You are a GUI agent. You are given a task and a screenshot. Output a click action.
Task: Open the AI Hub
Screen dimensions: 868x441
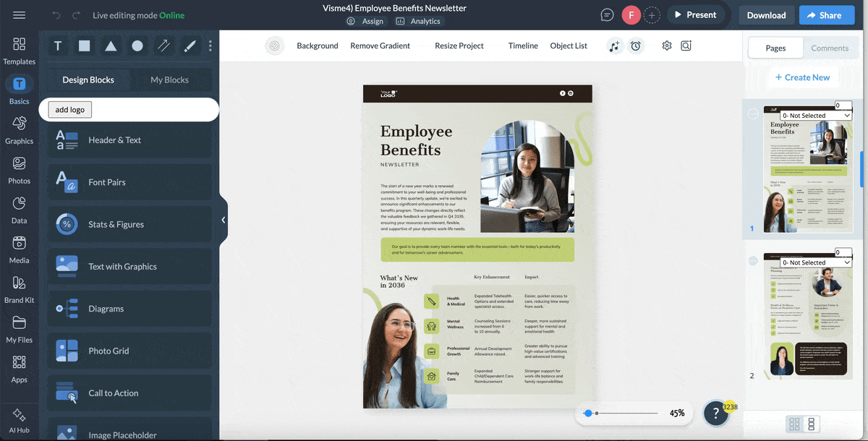19,419
